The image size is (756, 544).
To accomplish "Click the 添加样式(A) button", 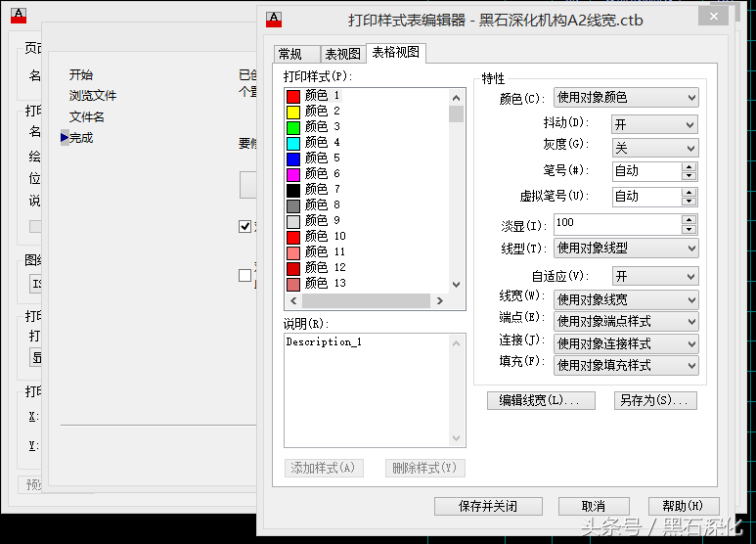I will coord(324,468).
